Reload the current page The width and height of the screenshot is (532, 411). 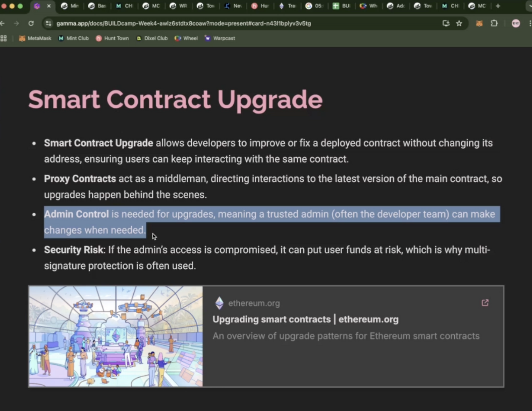coord(31,24)
